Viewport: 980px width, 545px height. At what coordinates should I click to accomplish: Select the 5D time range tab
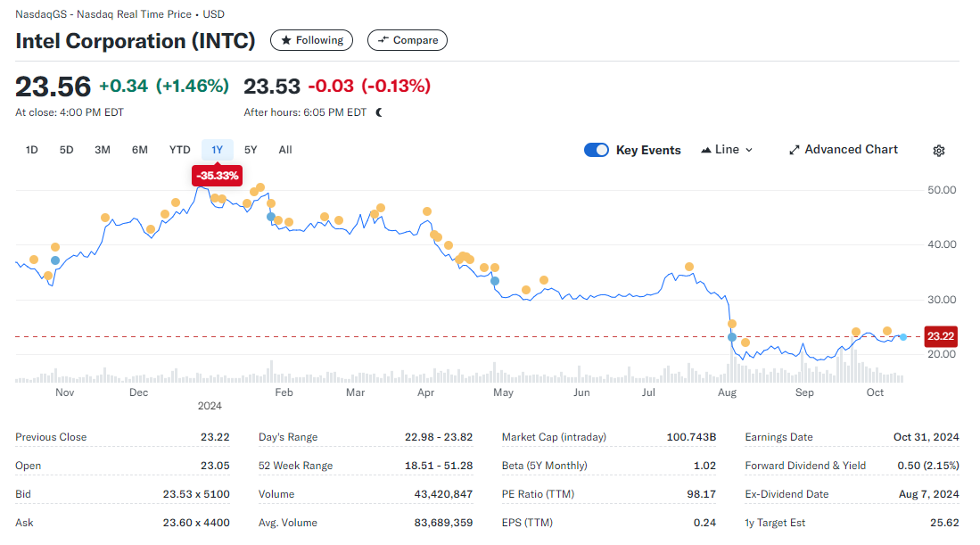click(x=66, y=150)
